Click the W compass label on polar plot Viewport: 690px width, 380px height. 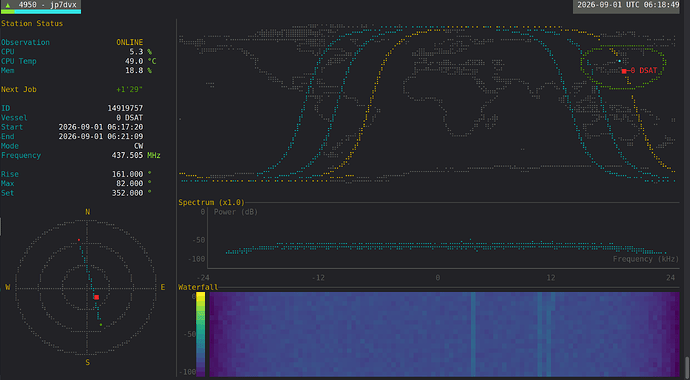[x=7, y=287]
